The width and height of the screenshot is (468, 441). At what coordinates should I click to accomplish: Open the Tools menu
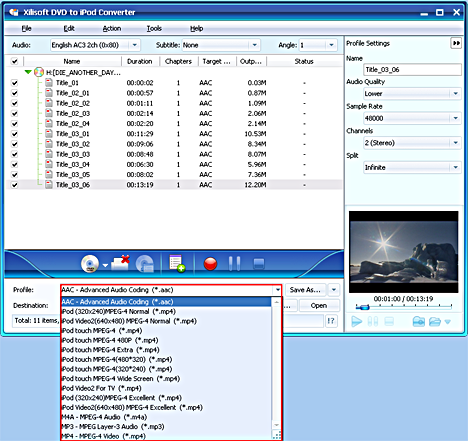click(x=154, y=29)
